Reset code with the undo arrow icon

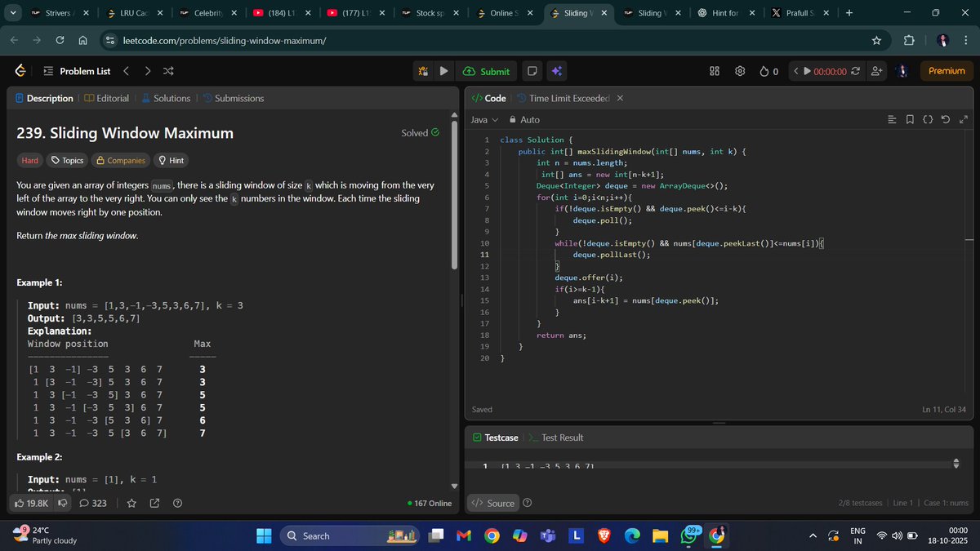(x=946, y=120)
